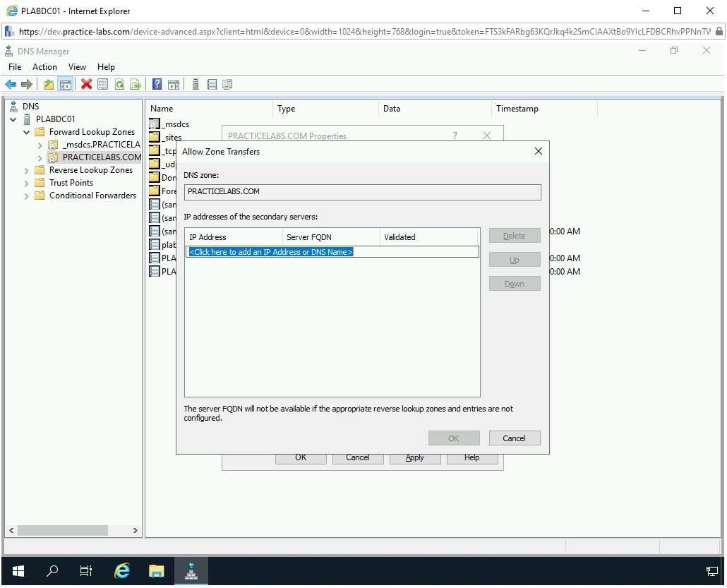Viewport: 727px width, 588px height.
Task: Open the View menu
Action: point(77,67)
